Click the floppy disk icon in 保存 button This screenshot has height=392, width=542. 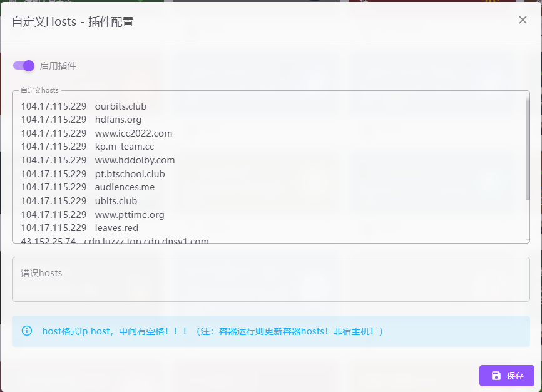point(496,376)
